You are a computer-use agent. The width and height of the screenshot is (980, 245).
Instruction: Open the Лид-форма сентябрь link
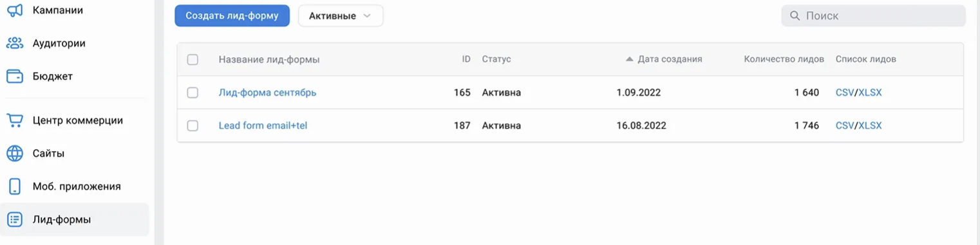click(267, 93)
